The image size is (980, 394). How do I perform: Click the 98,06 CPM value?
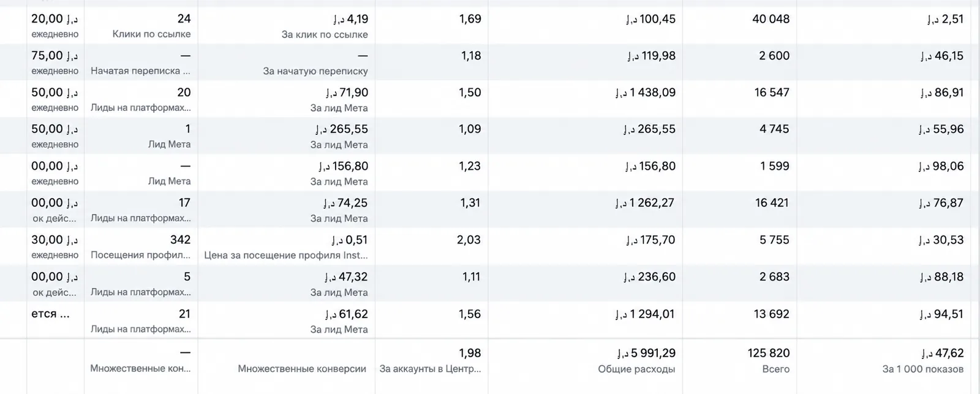point(941,166)
